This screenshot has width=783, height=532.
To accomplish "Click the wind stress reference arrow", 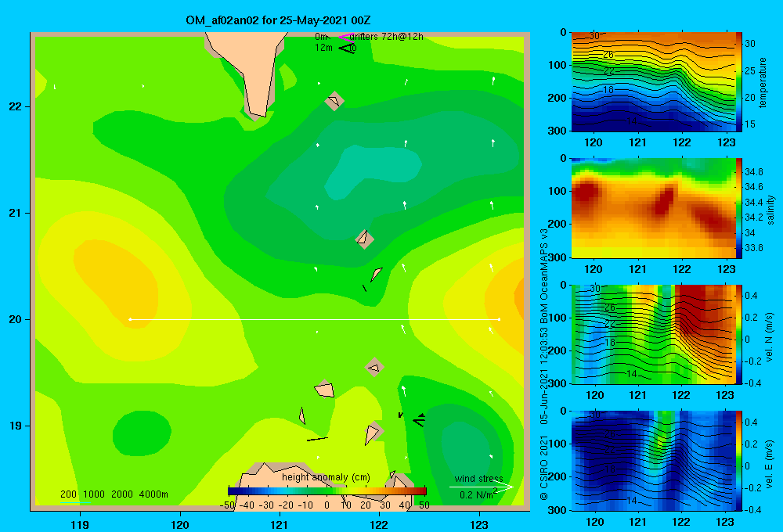I will click(481, 487).
